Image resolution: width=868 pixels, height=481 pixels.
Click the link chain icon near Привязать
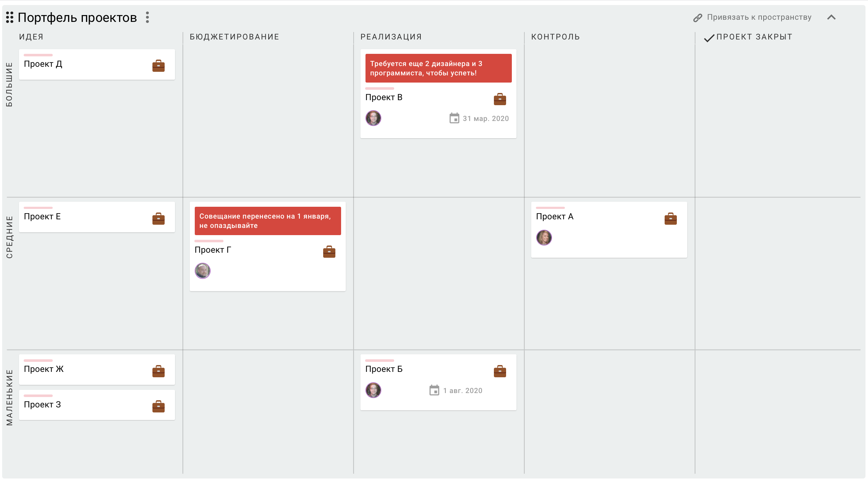(x=697, y=18)
